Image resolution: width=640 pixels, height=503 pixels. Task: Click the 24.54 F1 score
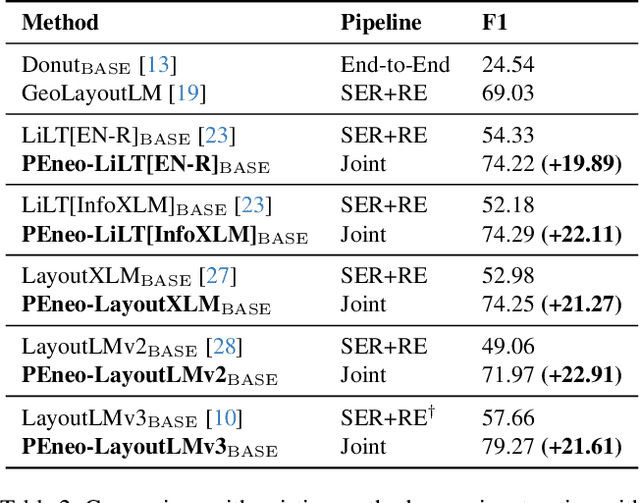[x=508, y=66]
